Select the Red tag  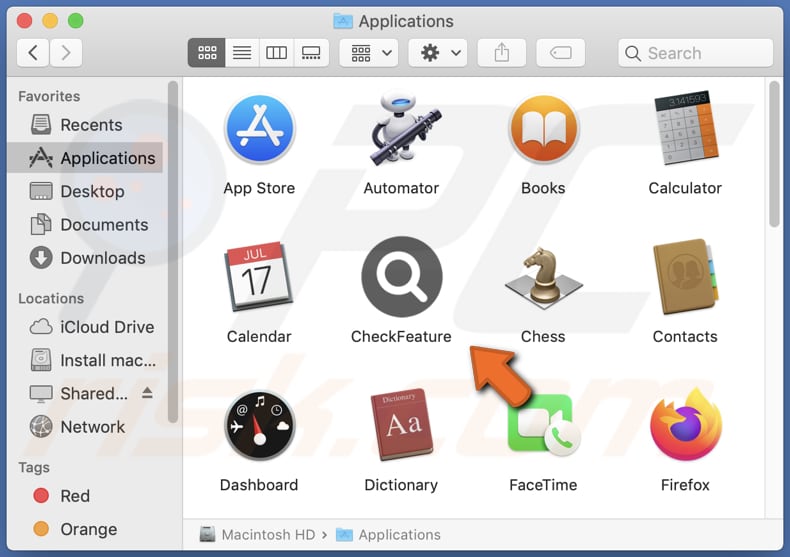coord(86,496)
